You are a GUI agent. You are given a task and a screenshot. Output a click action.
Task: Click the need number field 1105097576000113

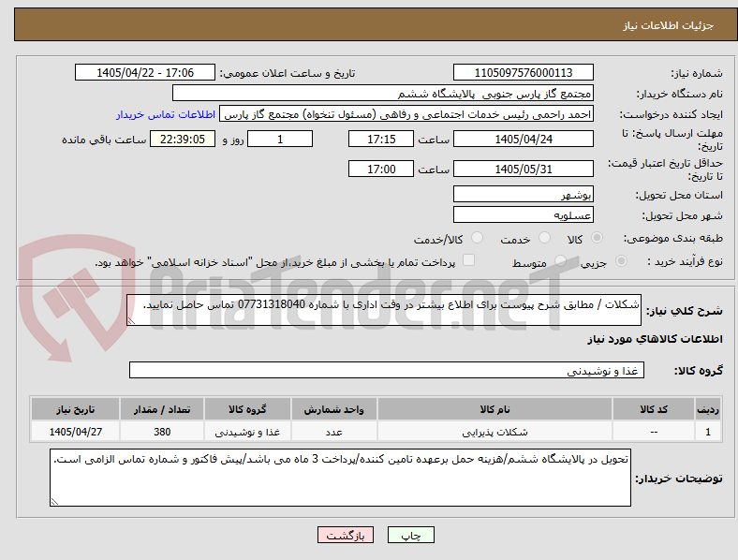pos(523,73)
